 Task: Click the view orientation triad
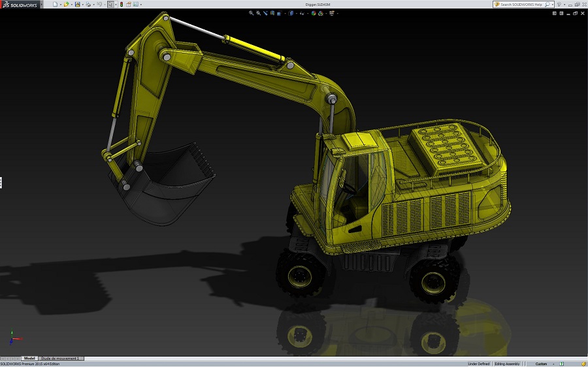(13, 337)
